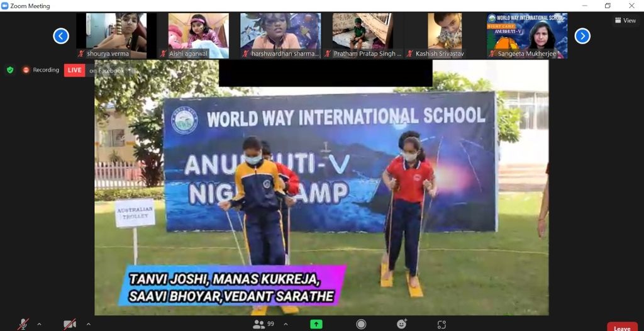Click the Zoom logo in title bar
The height and width of the screenshot is (331, 644).
(x=5, y=6)
